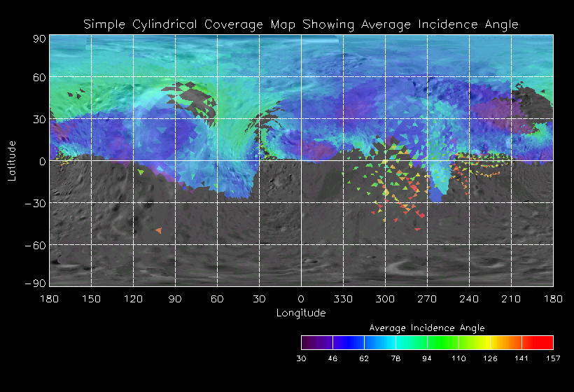Click the latitude tick label 90
Viewport: 574px width, 392px height.
(x=39, y=38)
